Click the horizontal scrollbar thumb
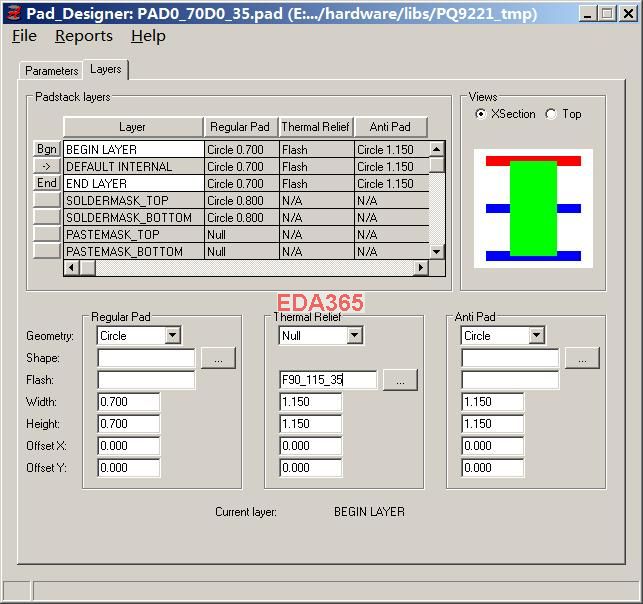643x604 pixels. pyautogui.click(x=87, y=268)
